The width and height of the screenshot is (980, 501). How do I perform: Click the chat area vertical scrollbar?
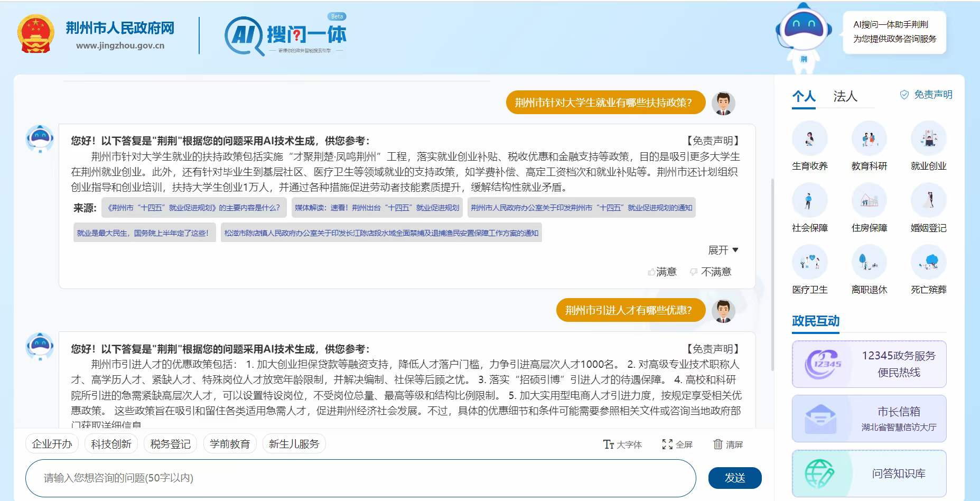click(x=772, y=275)
